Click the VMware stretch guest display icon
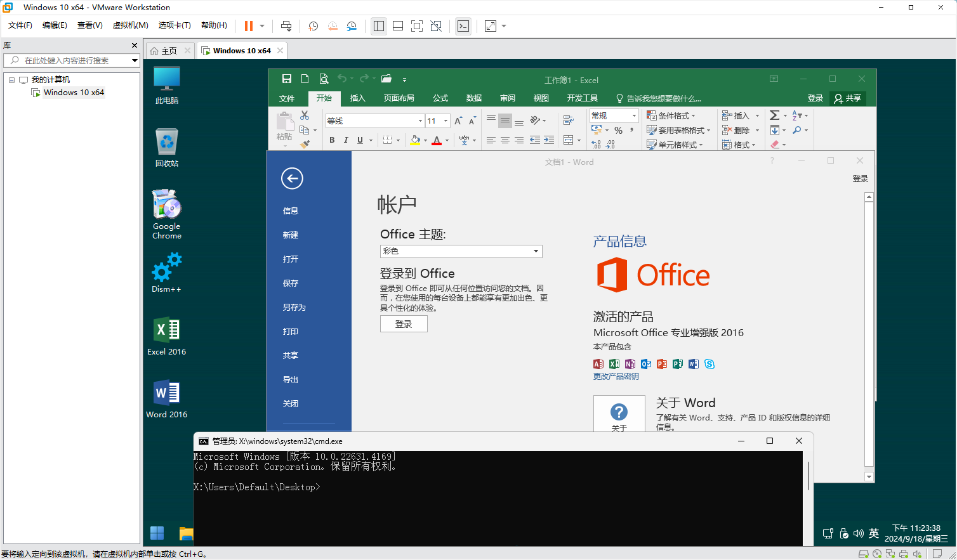Image resolution: width=957 pixels, height=560 pixels. tap(491, 26)
